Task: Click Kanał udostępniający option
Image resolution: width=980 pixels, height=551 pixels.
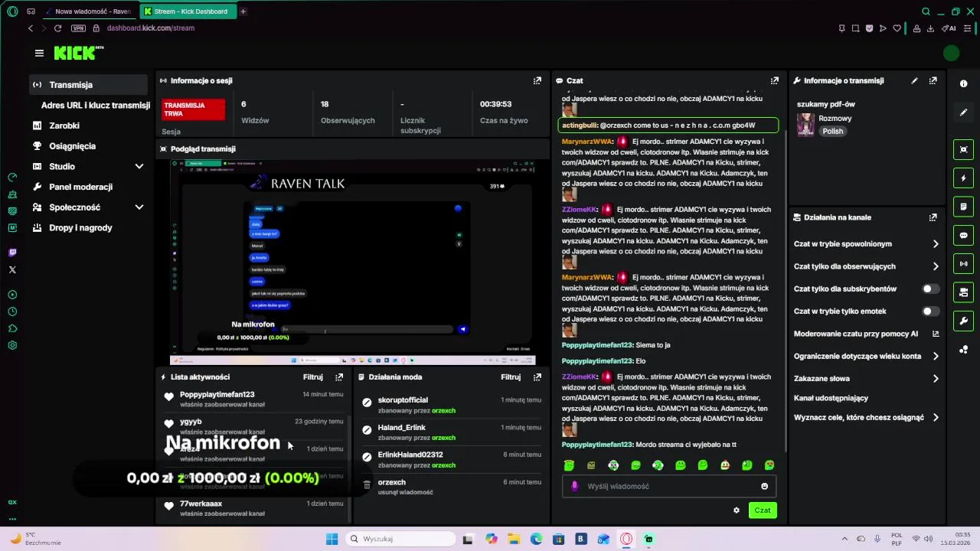Action: [831, 398]
